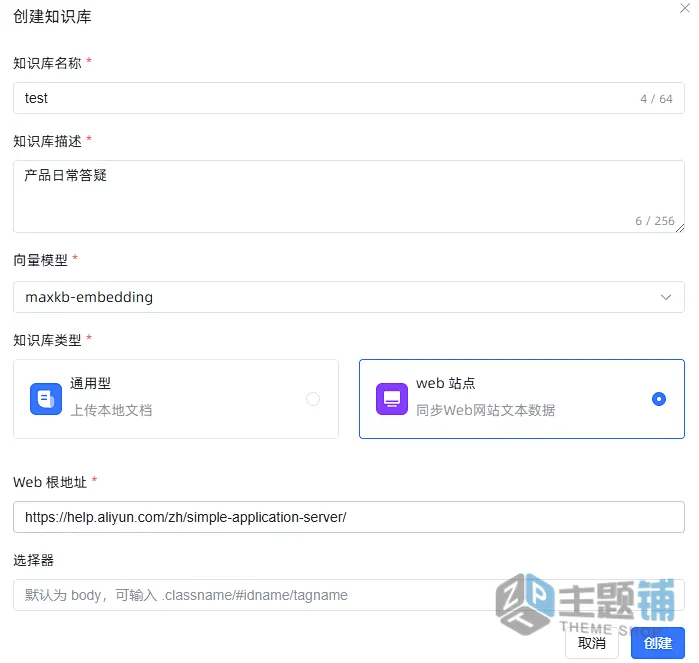Click the 创建知识库 dialog title
This screenshot has height=663, width=699.
[x=52, y=17]
